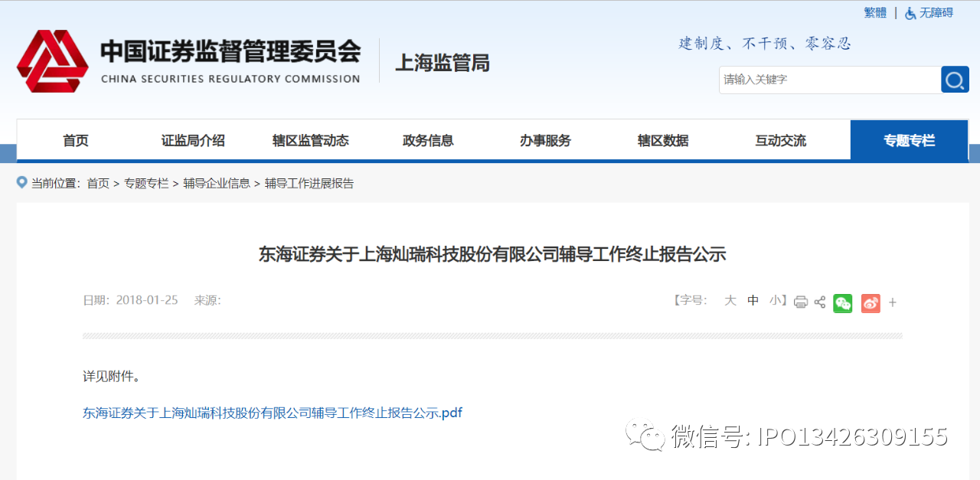Open 无障碍 accessibility mode
Screen dimensions: 980x480
pyautogui.click(x=936, y=13)
